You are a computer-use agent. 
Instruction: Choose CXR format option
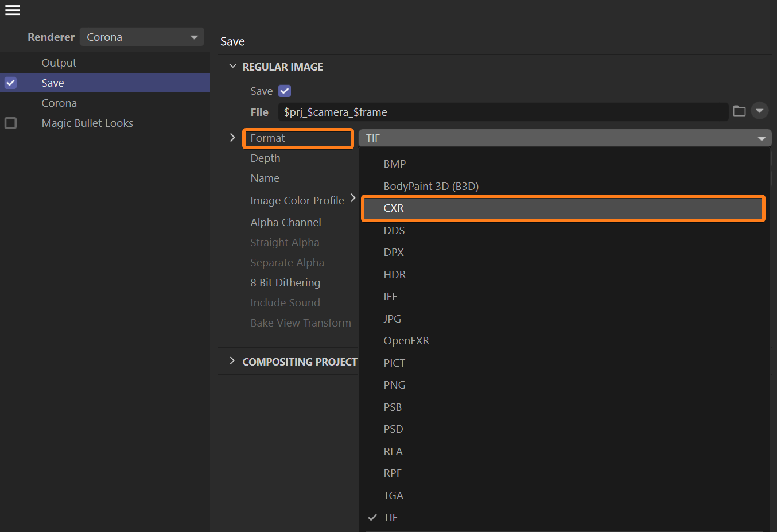pyautogui.click(x=564, y=208)
